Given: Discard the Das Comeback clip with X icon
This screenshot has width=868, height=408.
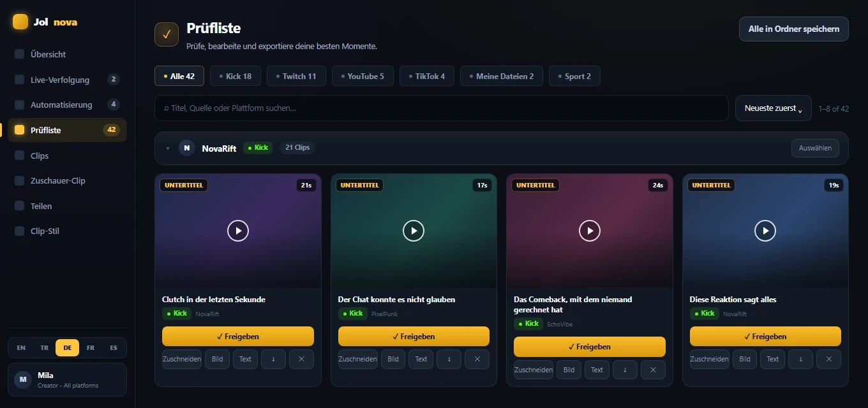Looking at the screenshot, I should click(653, 370).
